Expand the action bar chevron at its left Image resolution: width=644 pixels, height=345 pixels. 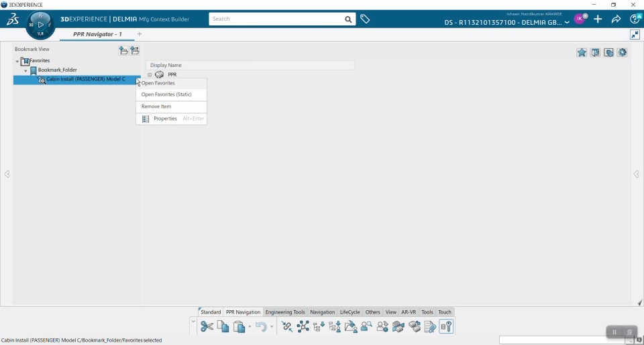pyautogui.click(x=193, y=321)
